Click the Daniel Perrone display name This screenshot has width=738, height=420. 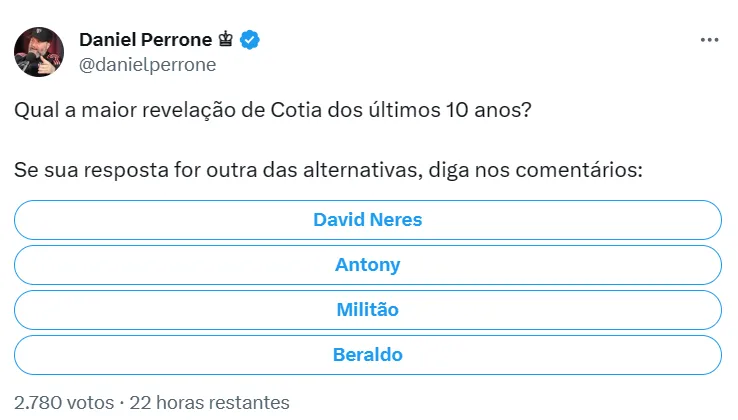[145, 40]
